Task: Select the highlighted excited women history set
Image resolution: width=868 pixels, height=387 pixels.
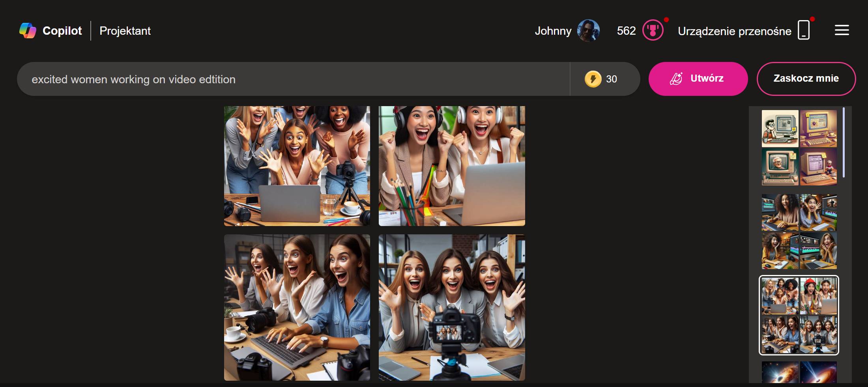Action: click(x=799, y=315)
